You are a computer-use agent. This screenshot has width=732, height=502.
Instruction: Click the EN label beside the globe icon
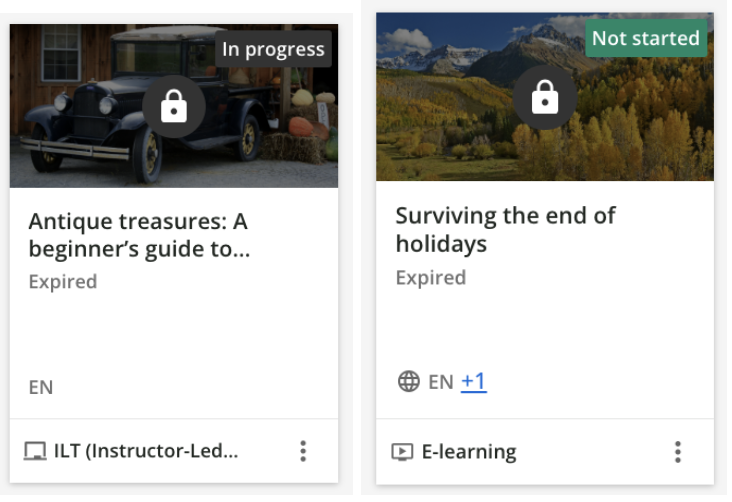click(x=441, y=382)
